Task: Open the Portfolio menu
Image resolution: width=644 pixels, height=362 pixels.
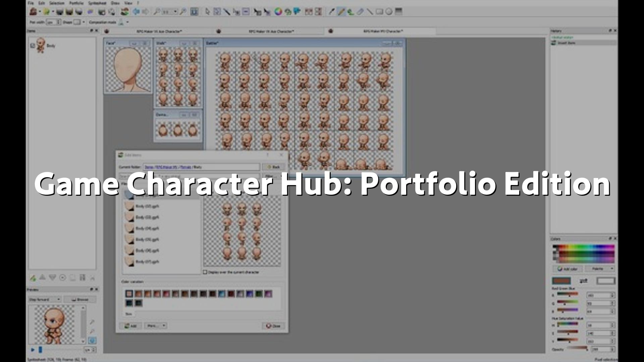Action: (76, 3)
